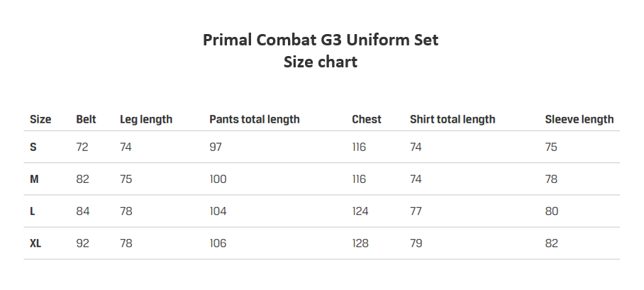Click pants total length 97 for size S
Screen dimensions: 644x290
[216, 147]
